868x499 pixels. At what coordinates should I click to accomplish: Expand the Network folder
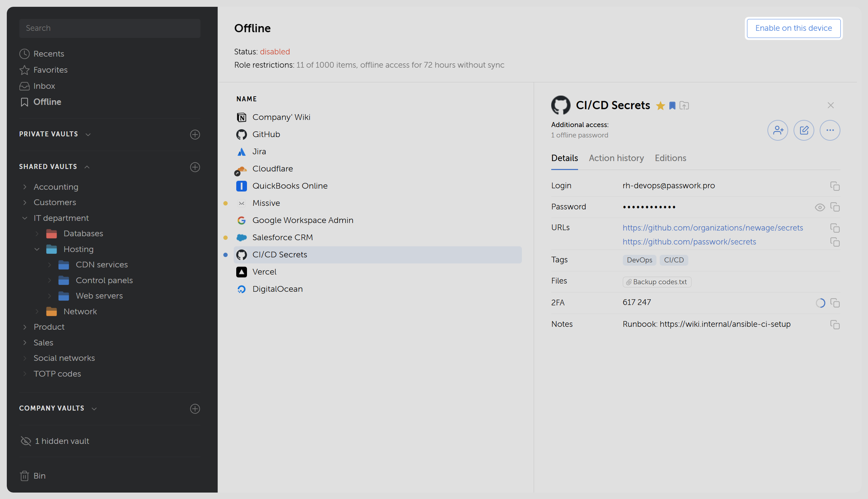point(37,311)
